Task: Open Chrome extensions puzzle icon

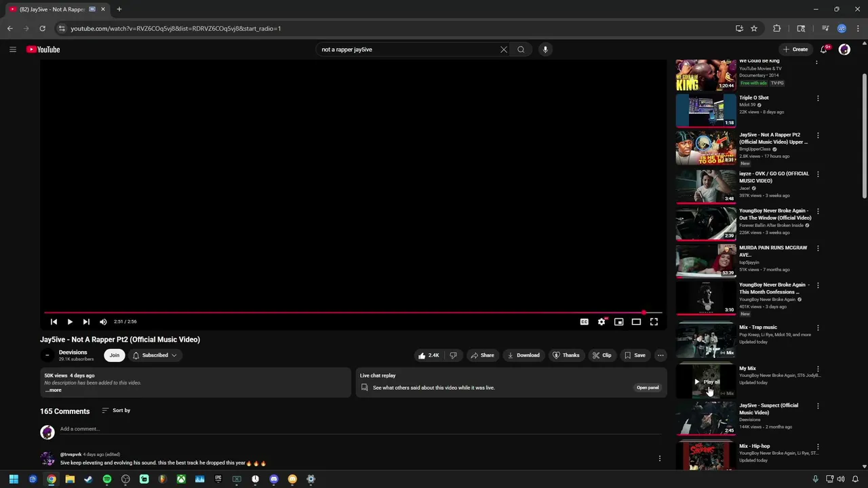Action: point(776,28)
